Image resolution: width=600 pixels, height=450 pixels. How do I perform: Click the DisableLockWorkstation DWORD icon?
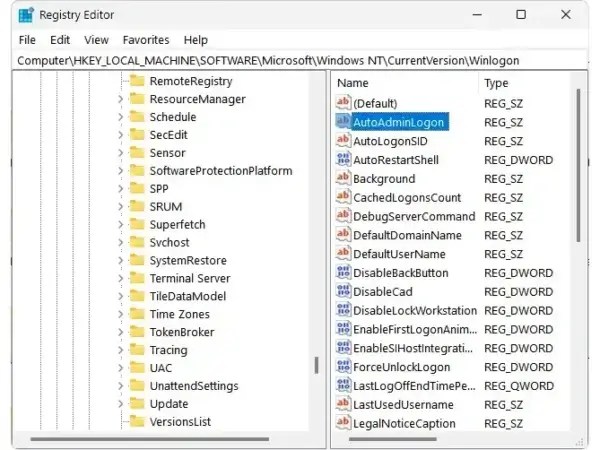343,310
